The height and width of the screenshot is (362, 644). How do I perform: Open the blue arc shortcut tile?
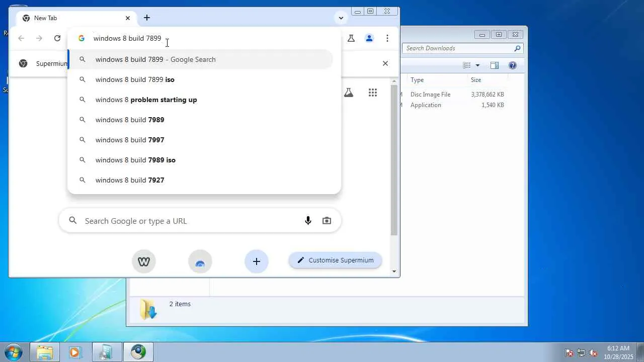click(x=200, y=261)
